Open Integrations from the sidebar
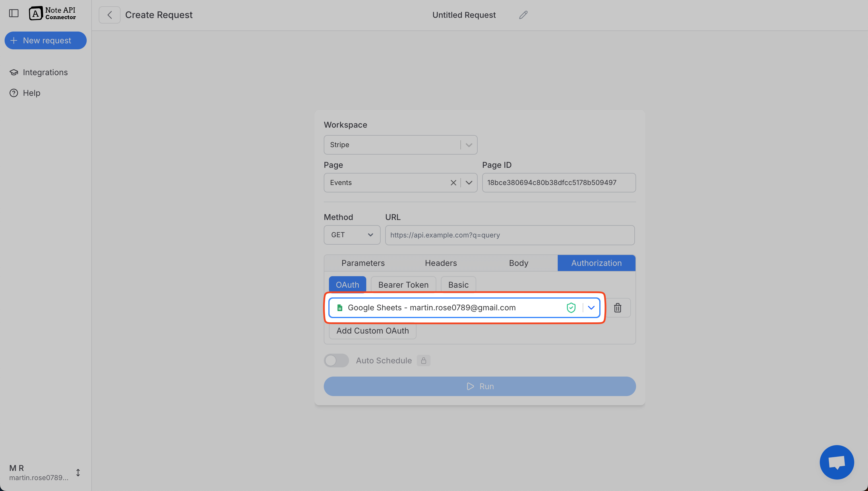The image size is (868, 491). (45, 72)
